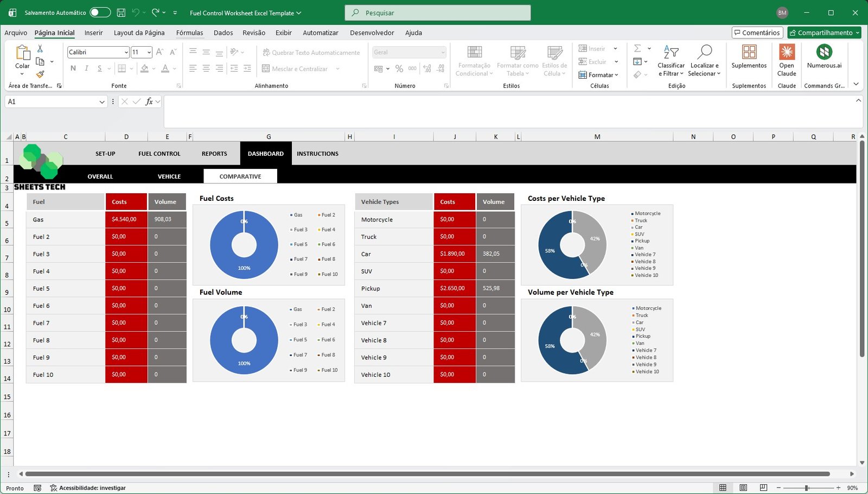Switch to the Inserir ribbon tab

point(93,33)
